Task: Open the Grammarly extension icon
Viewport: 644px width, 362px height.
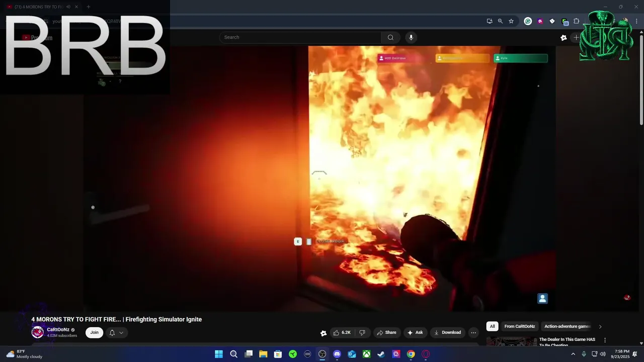Action: tap(528, 21)
